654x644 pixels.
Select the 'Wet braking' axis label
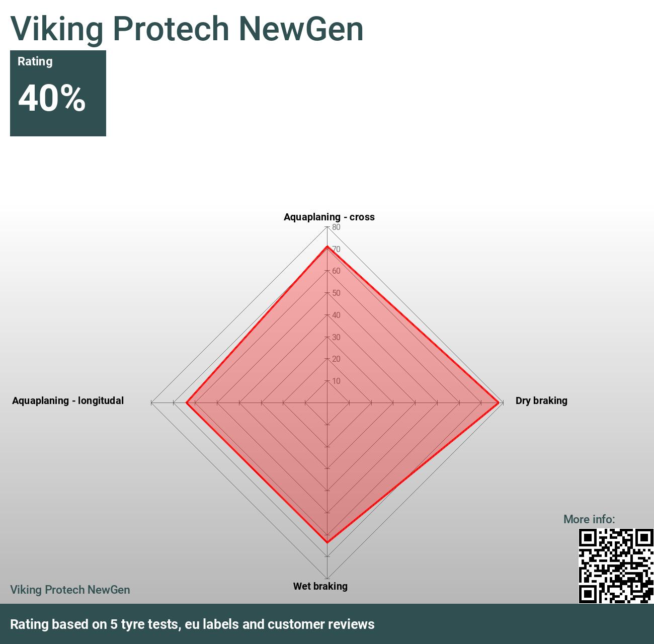coord(320,586)
